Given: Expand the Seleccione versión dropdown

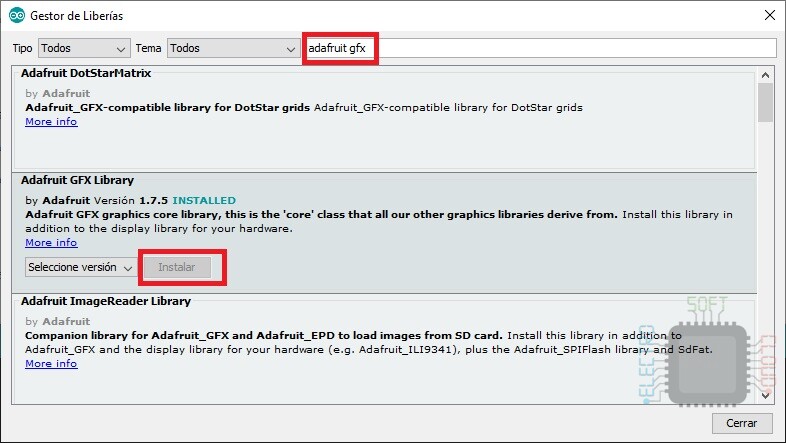Looking at the screenshot, I should (x=81, y=267).
